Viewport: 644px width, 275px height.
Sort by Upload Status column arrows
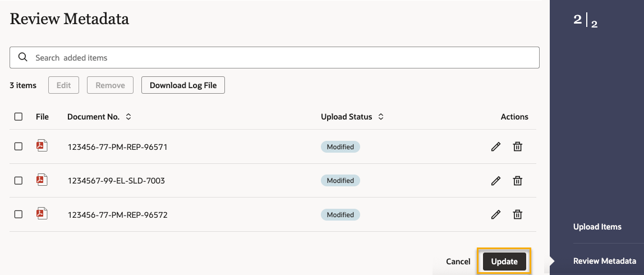pyautogui.click(x=381, y=117)
